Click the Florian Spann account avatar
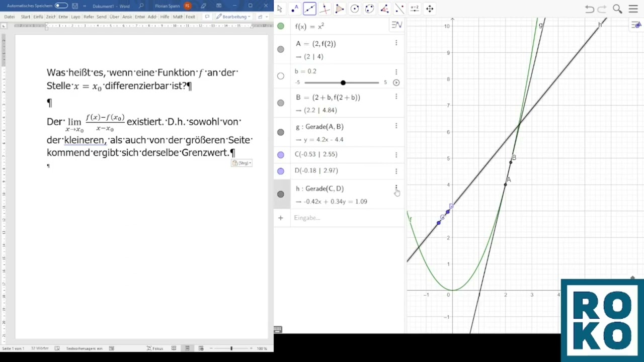The height and width of the screenshot is (362, 644). click(188, 6)
